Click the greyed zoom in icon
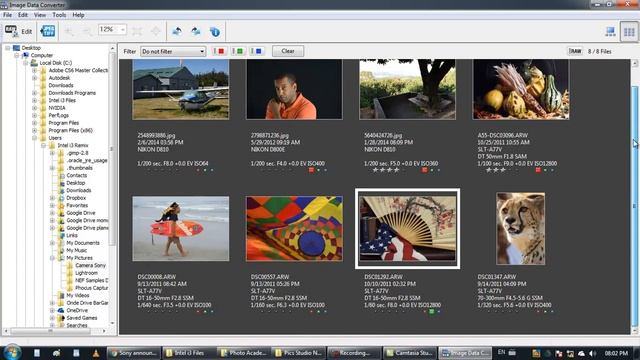640x360 pixels. tap(69, 31)
